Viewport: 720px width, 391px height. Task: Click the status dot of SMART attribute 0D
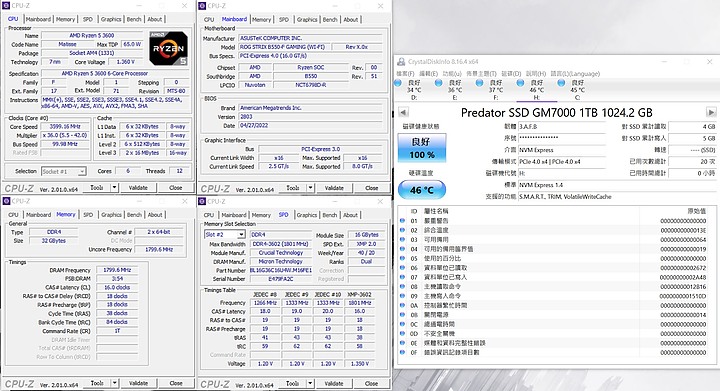[402, 333]
